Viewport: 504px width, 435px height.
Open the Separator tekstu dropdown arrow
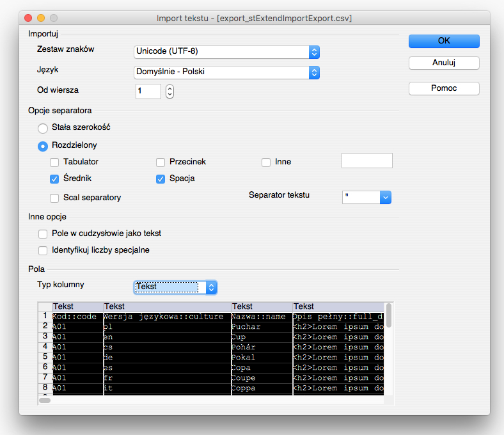(x=386, y=198)
